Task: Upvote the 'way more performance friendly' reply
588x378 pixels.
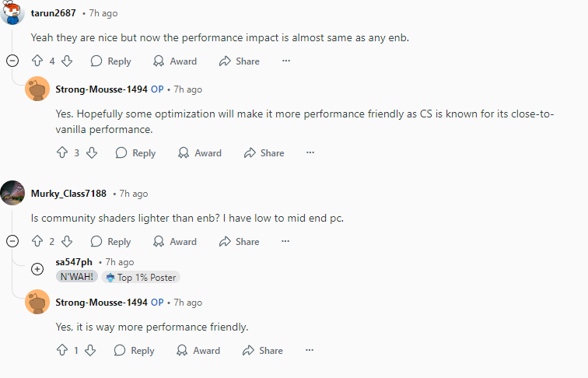Action: click(61, 350)
